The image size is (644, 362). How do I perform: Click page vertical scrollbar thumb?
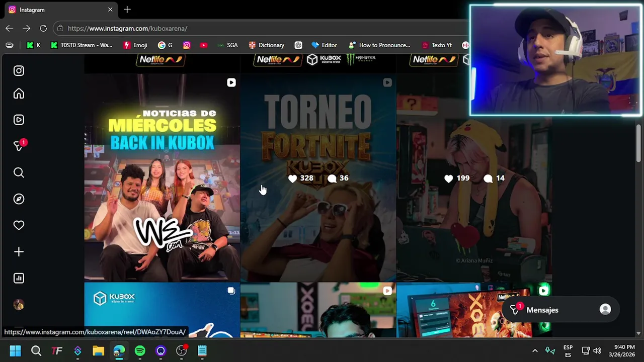click(638, 143)
